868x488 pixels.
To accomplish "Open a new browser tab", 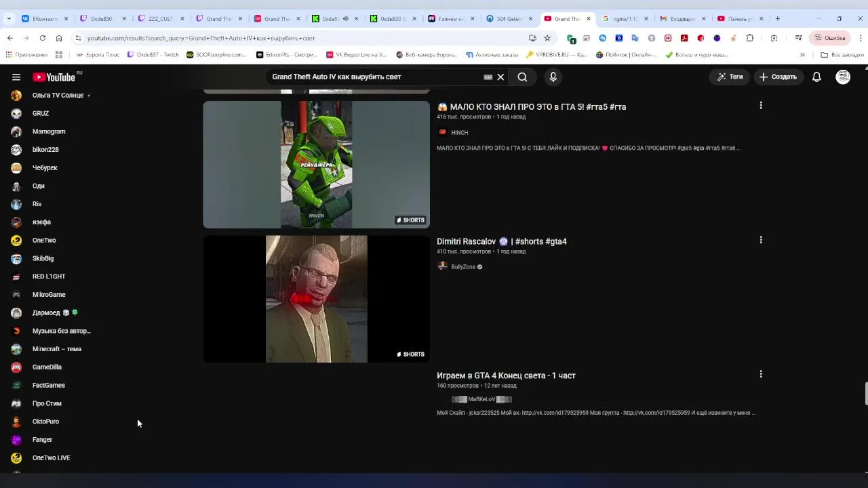I will 778,19.
